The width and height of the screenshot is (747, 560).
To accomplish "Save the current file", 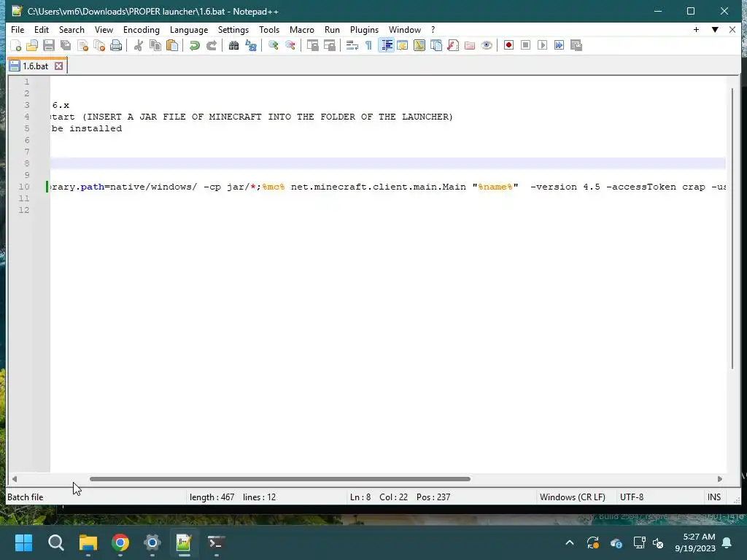I will tap(49, 45).
